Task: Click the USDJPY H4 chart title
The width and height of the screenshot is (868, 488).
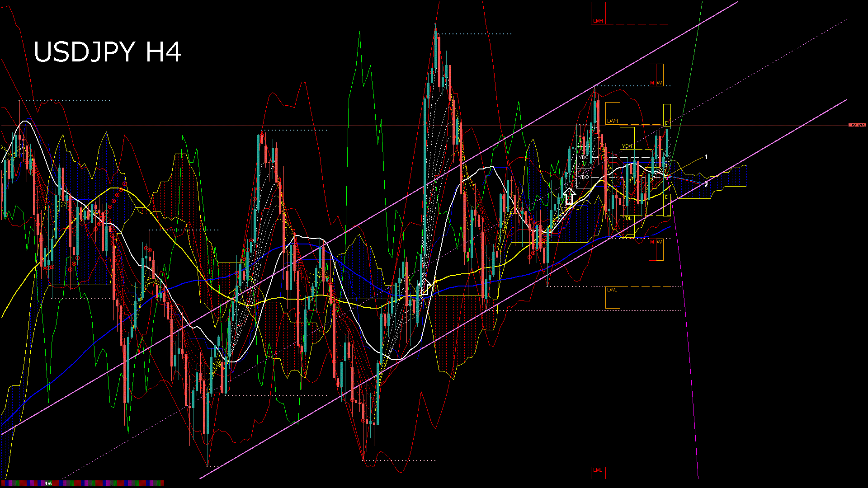Action: 108,52
